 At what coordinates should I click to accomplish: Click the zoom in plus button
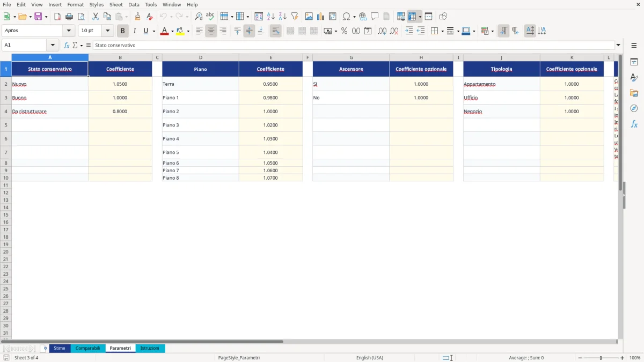tap(622, 358)
